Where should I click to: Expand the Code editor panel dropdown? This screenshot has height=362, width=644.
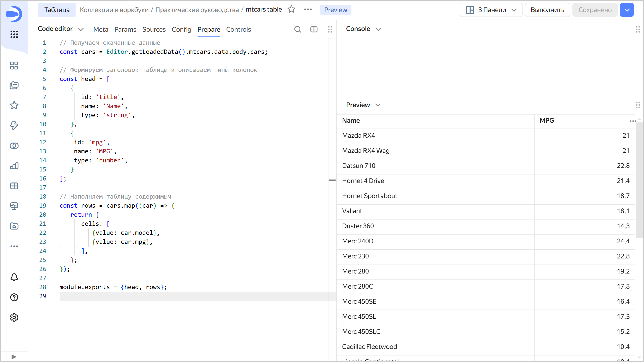[81, 29]
